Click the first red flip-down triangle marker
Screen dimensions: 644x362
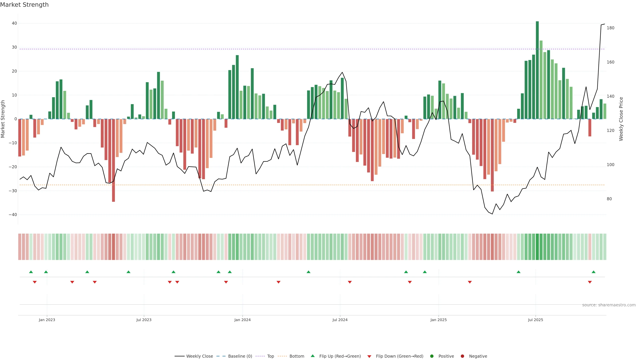(35, 282)
